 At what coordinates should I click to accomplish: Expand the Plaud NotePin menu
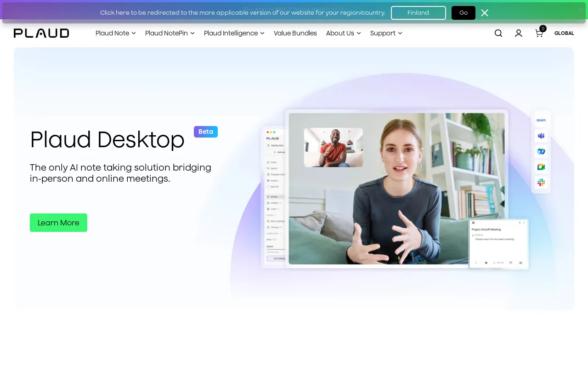pyautogui.click(x=170, y=33)
